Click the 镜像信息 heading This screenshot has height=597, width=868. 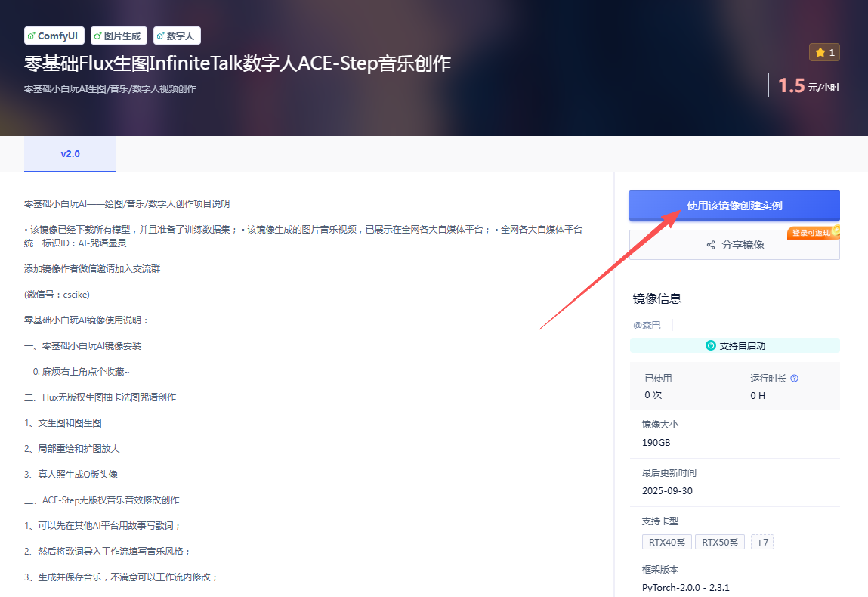657,298
